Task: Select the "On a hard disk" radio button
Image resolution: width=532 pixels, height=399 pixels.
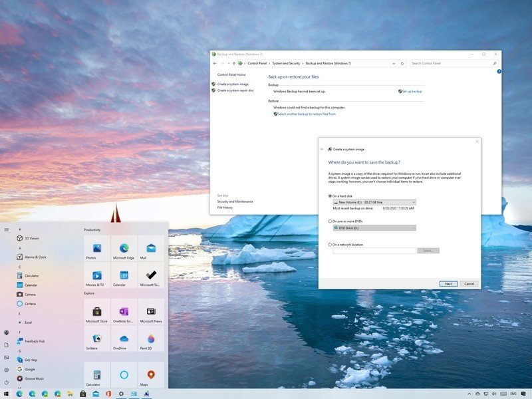Action: tap(331, 196)
